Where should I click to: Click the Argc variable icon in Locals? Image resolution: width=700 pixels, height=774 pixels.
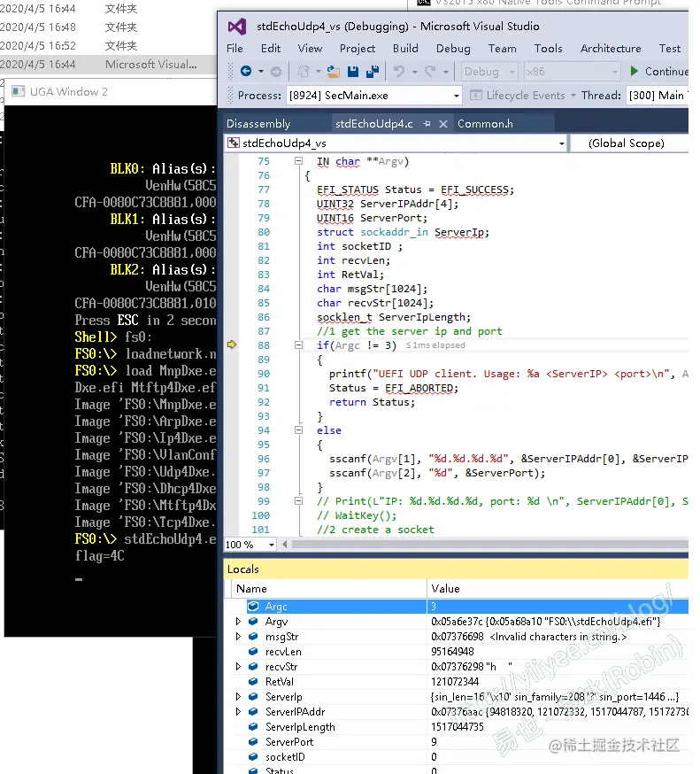[x=253, y=606]
